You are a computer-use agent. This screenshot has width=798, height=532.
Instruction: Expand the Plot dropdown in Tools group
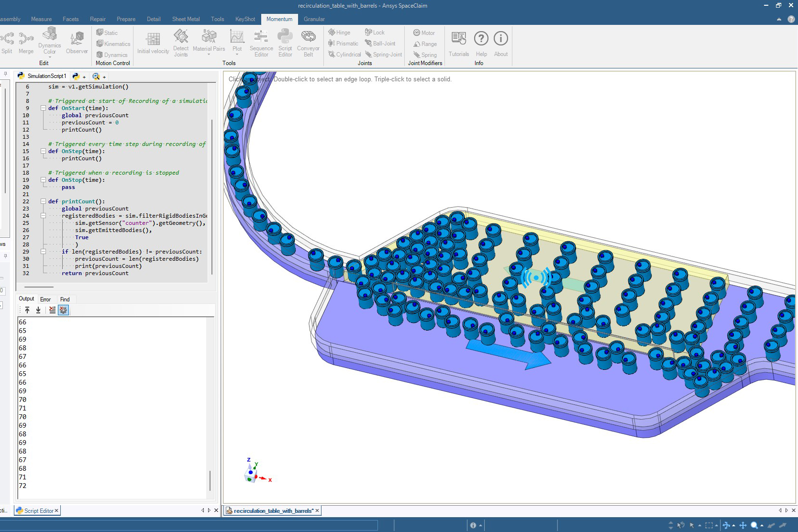point(237,55)
